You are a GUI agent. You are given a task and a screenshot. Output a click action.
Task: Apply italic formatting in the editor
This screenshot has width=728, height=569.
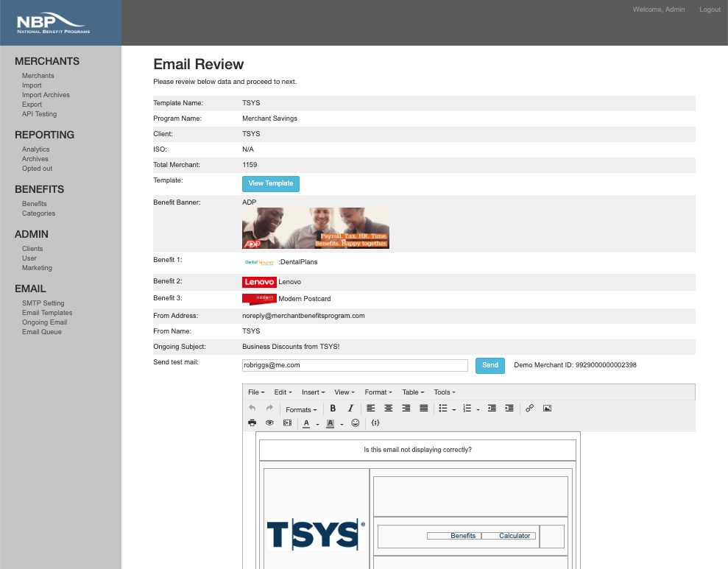tap(350, 409)
